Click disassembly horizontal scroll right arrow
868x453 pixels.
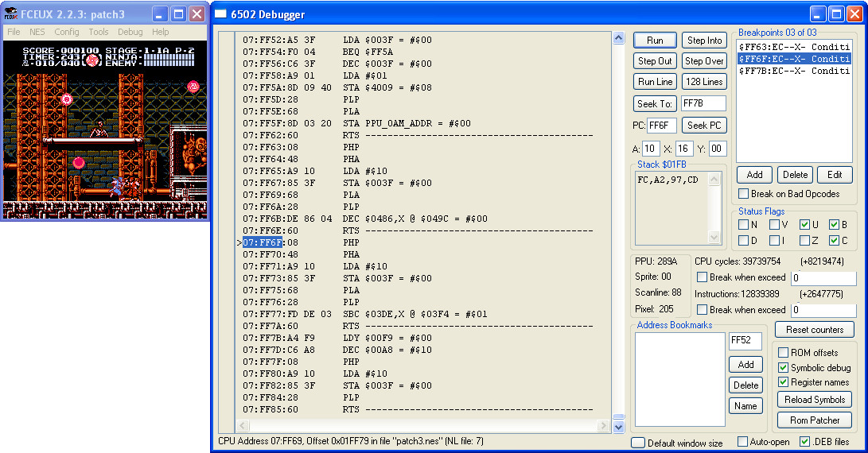[x=603, y=426]
